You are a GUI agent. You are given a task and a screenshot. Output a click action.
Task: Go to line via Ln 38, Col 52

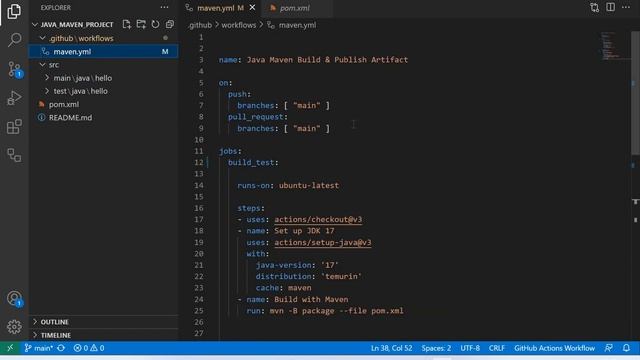coord(391,348)
